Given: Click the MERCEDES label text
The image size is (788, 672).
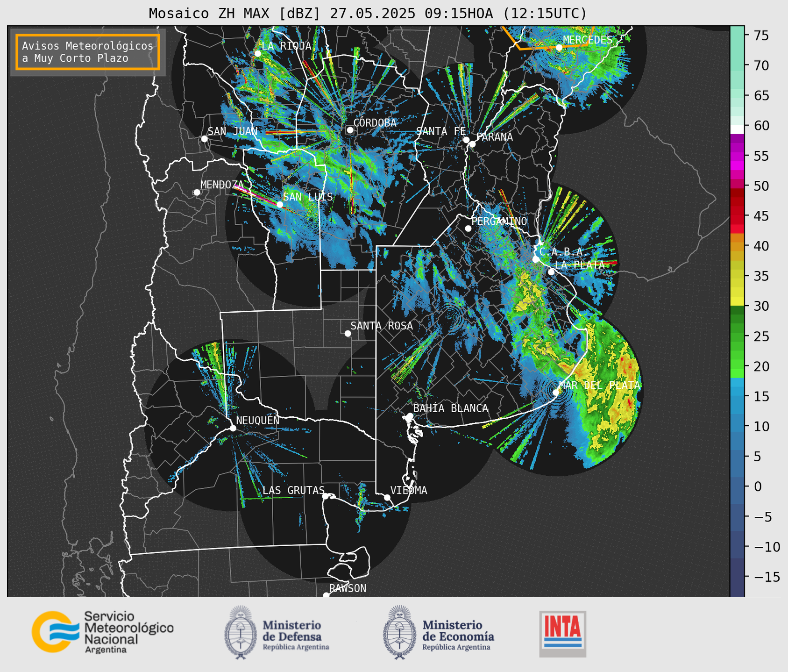Looking at the screenshot, I should click(588, 40).
